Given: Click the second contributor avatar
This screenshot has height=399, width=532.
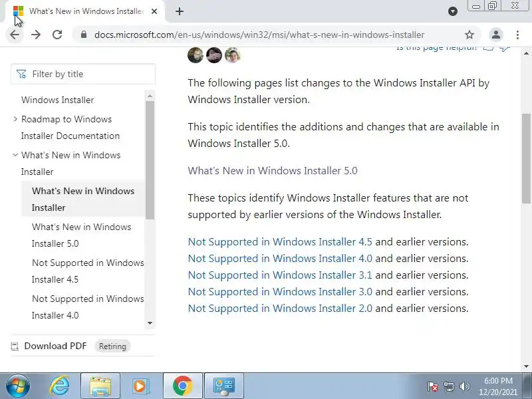Looking at the screenshot, I should tap(214, 55).
